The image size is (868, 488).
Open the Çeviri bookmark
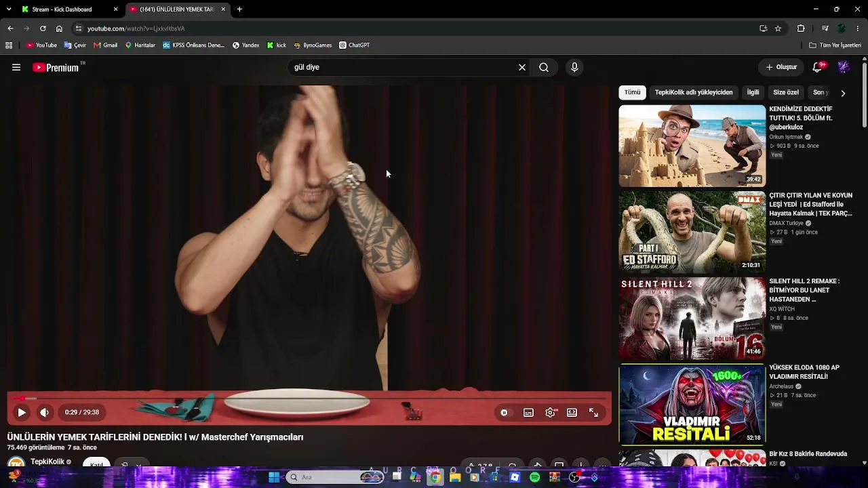pos(75,45)
